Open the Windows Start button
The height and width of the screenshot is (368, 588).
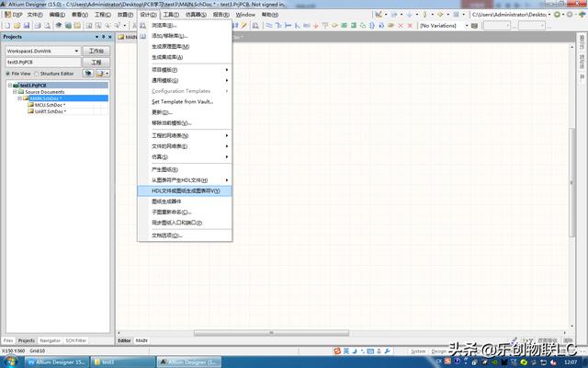coord(10,362)
